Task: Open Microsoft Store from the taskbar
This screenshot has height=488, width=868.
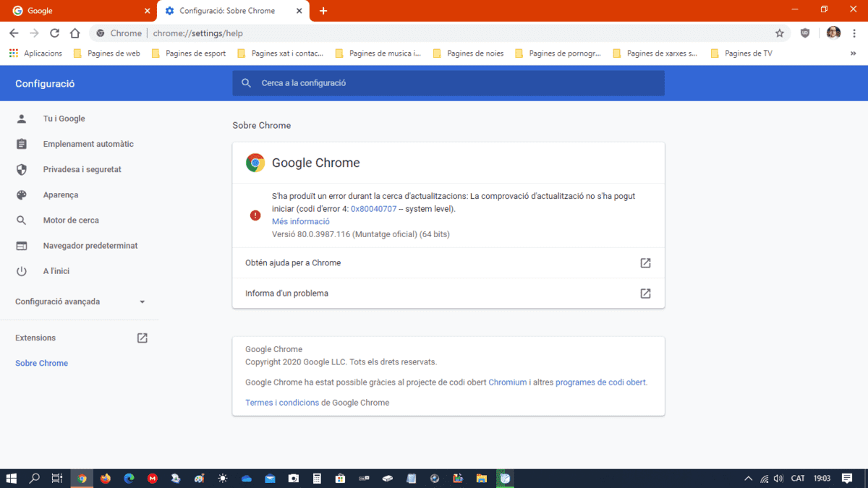Action: tap(340, 478)
